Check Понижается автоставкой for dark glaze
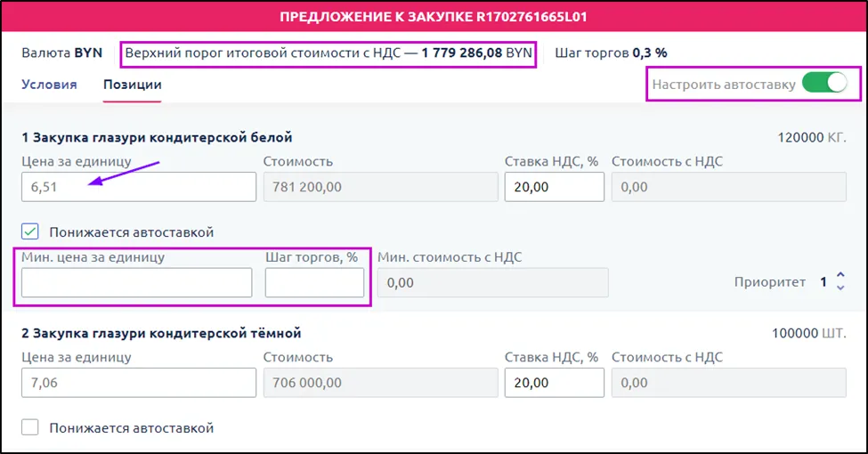Viewport: 868px width, 454px height. 30,428
